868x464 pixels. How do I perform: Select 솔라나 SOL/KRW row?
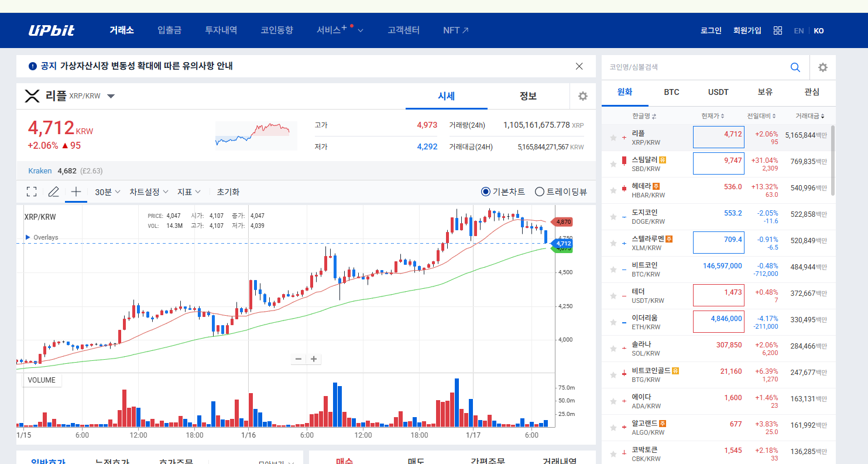[x=718, y=349]
